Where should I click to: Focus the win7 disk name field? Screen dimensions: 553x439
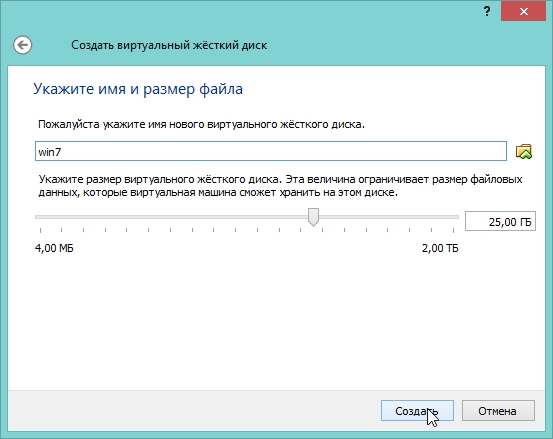271,151
